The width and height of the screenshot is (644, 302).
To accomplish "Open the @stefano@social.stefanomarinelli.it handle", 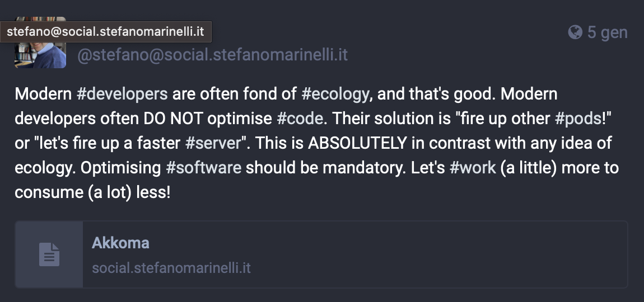I will (x=212, y=55).
